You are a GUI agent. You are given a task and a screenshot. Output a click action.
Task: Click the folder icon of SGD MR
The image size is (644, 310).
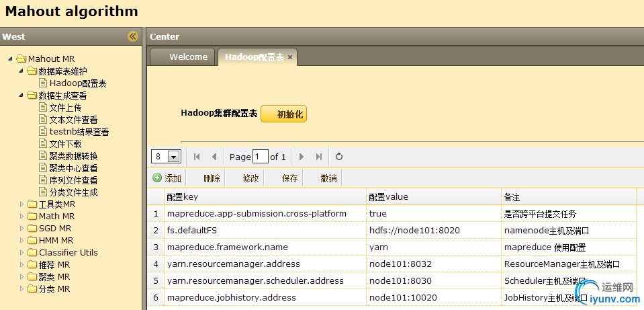[32, 228]
